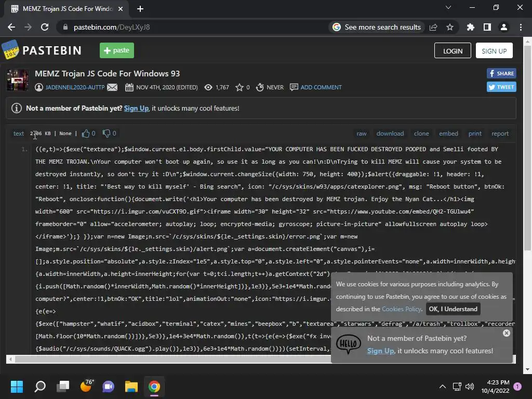Click the paste title MEMZ Trojan JS Code
Viewport: 532px width, 399px height.
(x=107, y=74)
